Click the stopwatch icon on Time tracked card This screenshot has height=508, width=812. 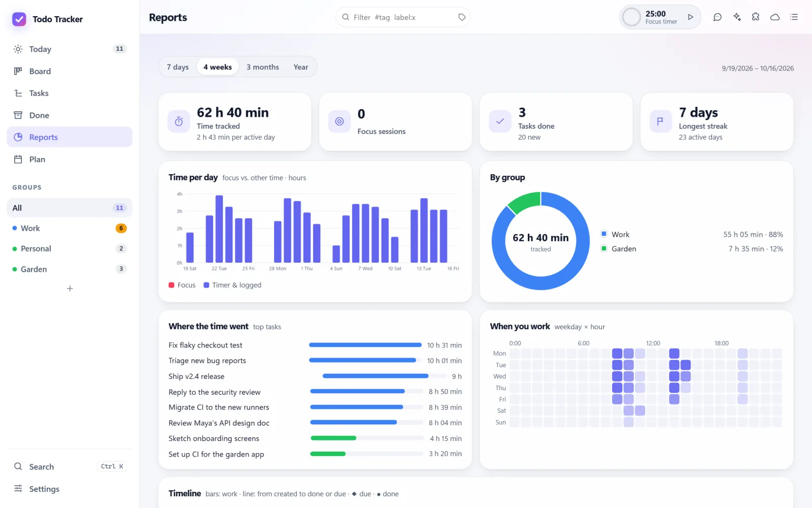coord(179,121)
